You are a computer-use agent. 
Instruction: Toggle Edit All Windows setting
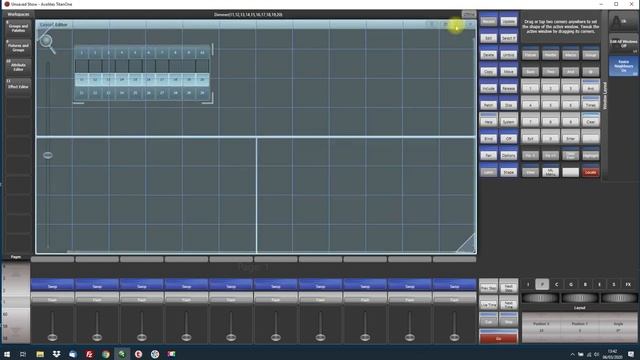coord(623,43)
